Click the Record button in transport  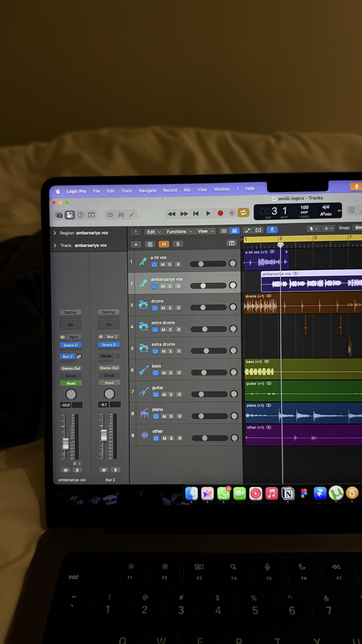220,213
